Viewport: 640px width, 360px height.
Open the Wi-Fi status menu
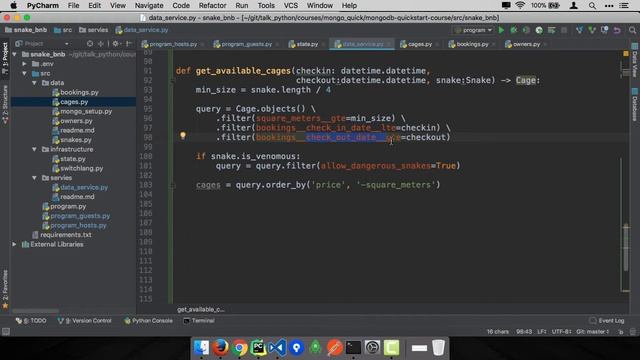coord(520,6)
